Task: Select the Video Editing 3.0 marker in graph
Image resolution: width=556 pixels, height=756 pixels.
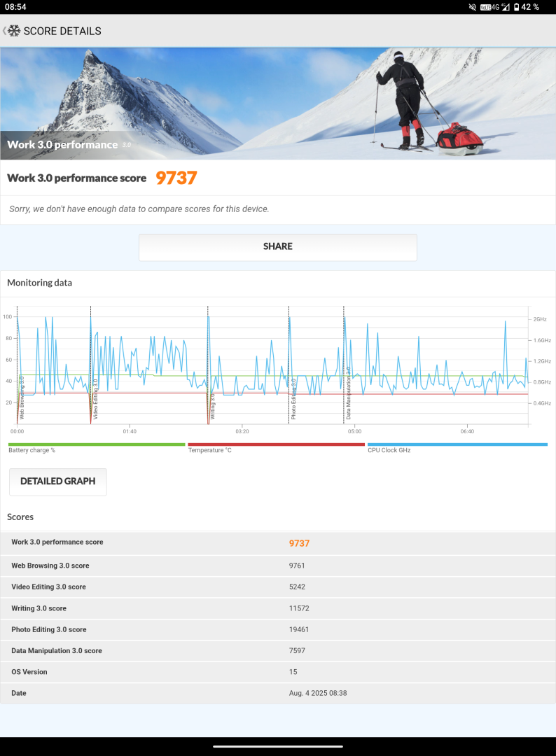Action: pyautogui.click(x=95, y=399)
